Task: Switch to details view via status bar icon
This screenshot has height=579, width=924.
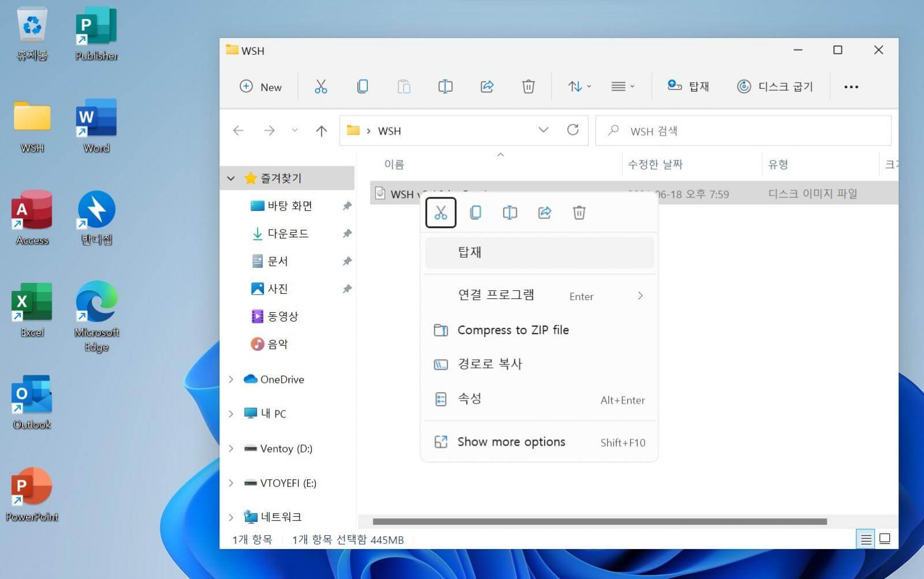Action: 866,540
